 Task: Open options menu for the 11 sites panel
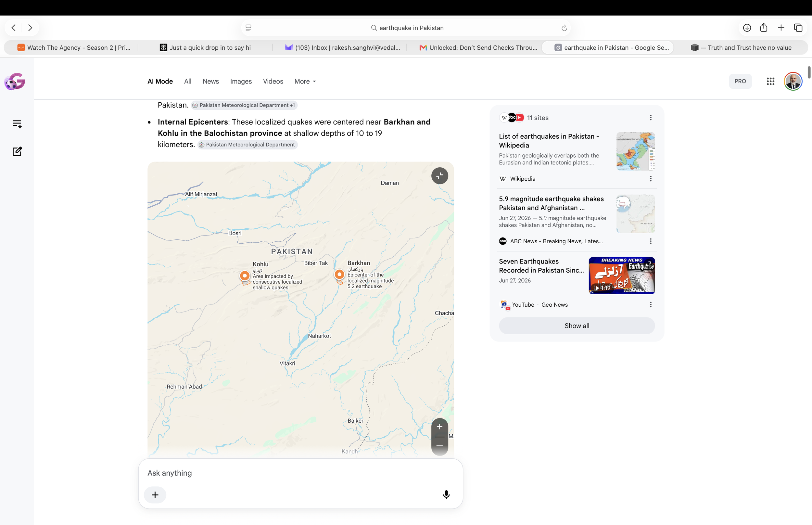click(651, 118)
